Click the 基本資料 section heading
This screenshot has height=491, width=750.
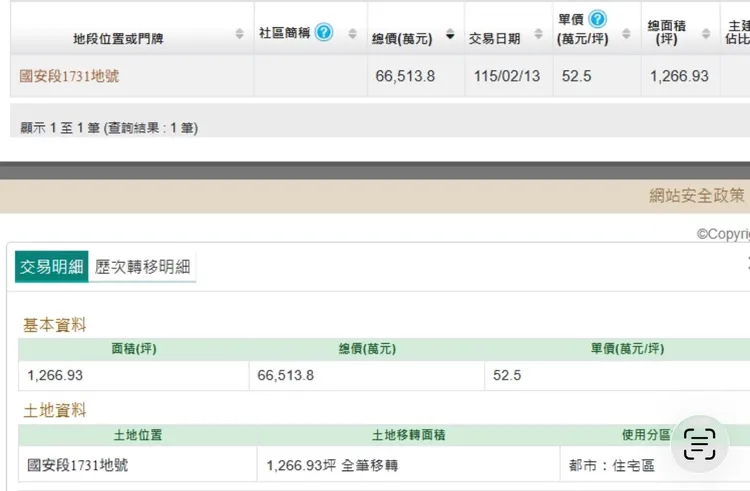55,325
